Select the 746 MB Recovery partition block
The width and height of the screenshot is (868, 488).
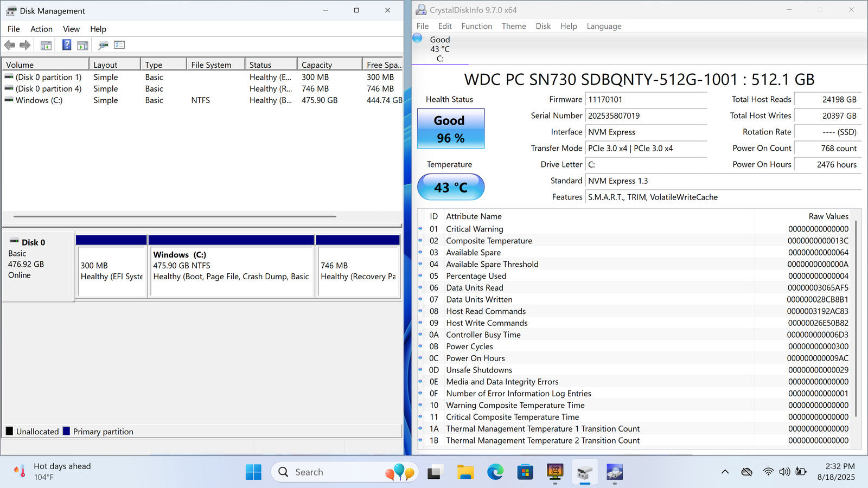pyautogui.click(x=358, y=271)
